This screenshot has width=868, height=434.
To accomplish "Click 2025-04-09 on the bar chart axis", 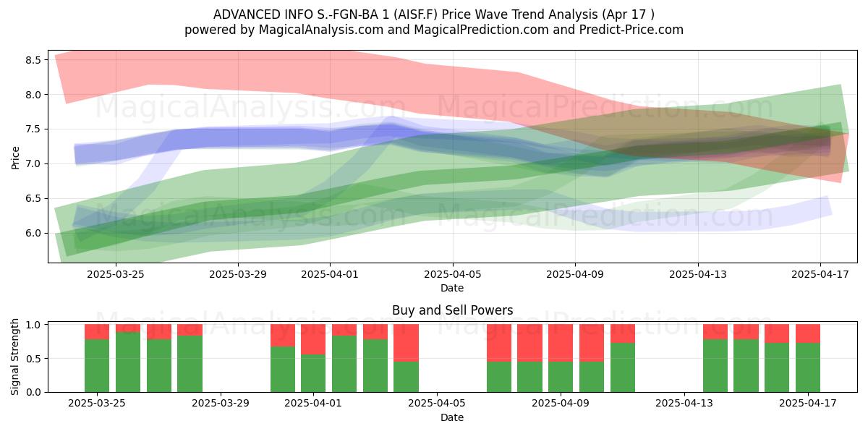I will [x=561, y=404].
